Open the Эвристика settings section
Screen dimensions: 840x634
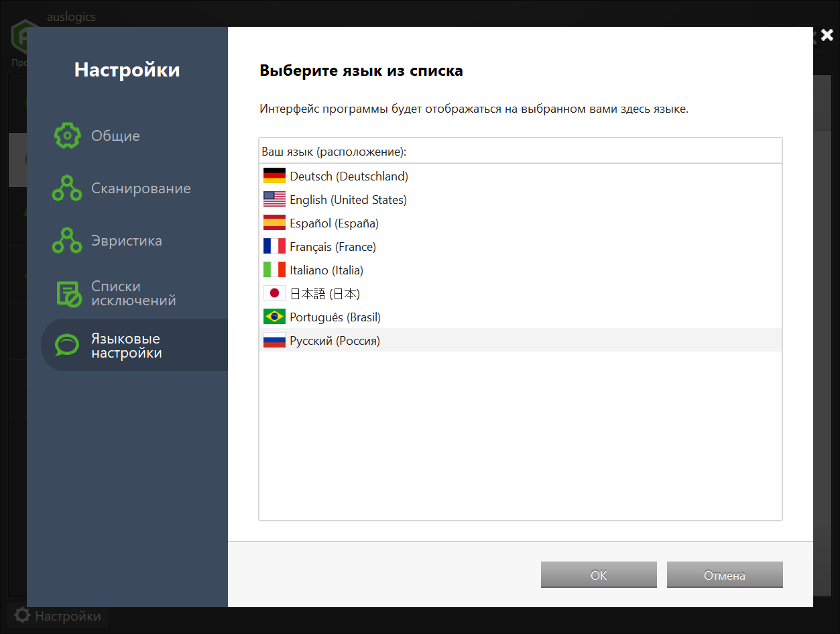click(127, 241)
